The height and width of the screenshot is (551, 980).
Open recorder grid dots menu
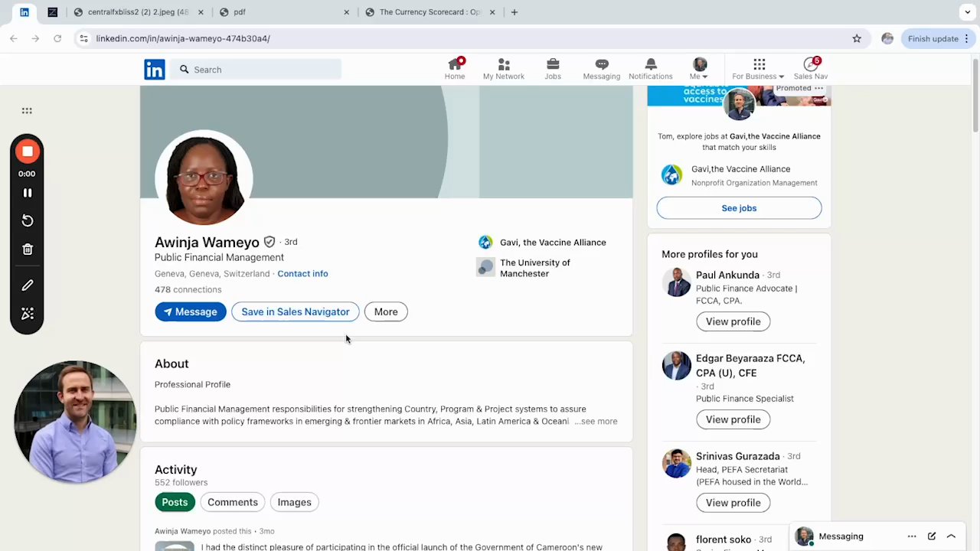[27, 111]
